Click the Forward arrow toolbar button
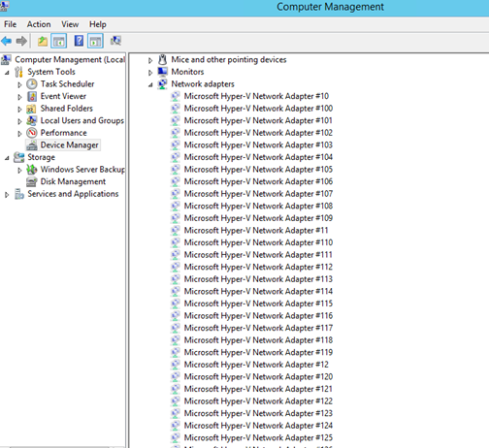The width and height of the screenshot is (489, 448). [21, 41]
